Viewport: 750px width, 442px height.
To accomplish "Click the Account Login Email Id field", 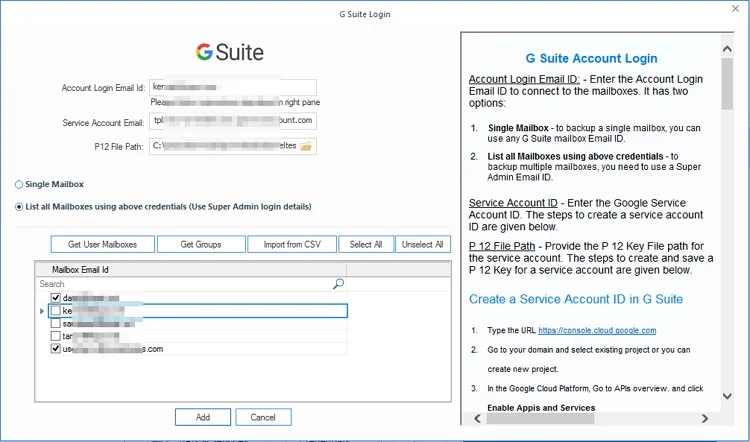I will click(233, 88).
